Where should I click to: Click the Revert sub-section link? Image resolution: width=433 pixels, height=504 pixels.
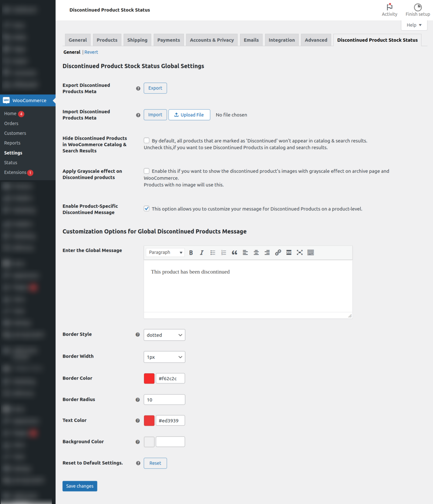[91, 52]
